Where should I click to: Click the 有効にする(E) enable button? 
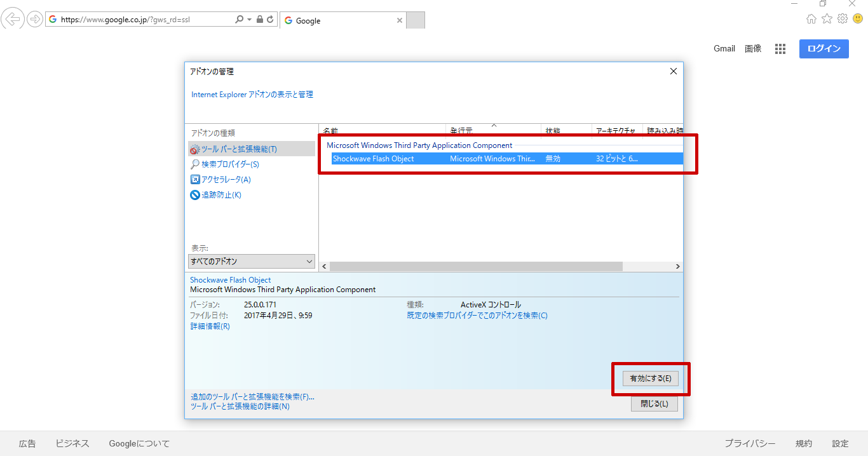[x=651, y=379]
